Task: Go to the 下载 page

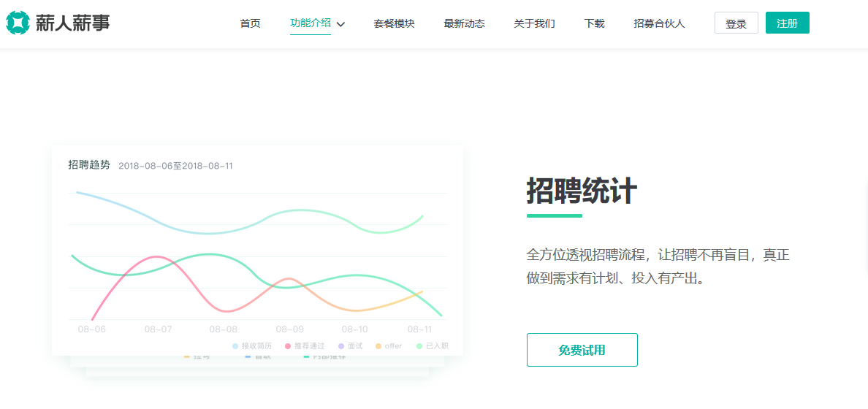Action: pos(594,23)
